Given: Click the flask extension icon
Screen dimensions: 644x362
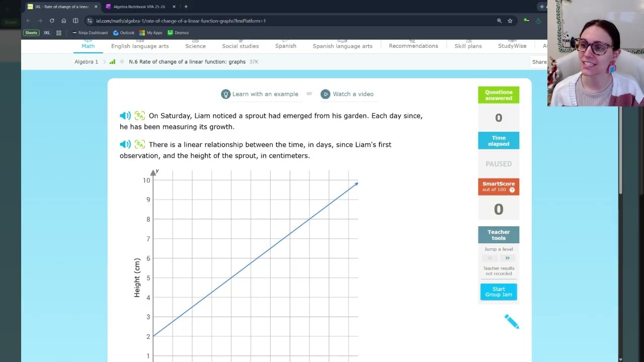Looking at the screenshot, I should [538, 21].
